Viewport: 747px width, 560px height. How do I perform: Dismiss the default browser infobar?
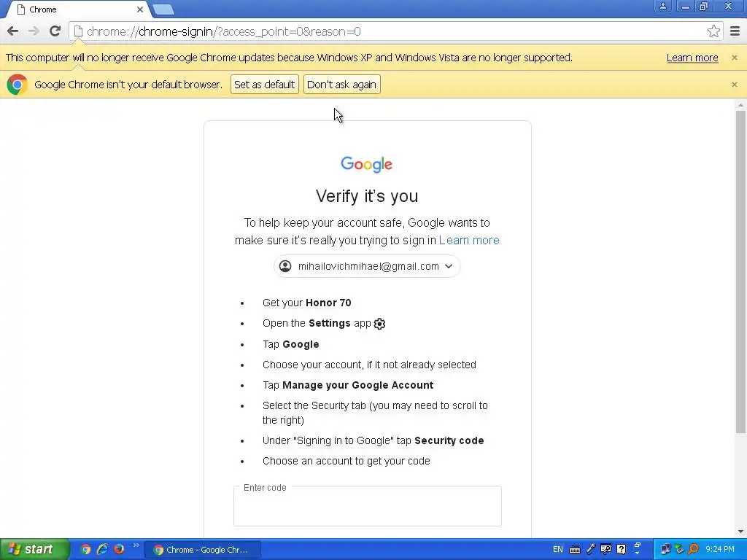734,85
